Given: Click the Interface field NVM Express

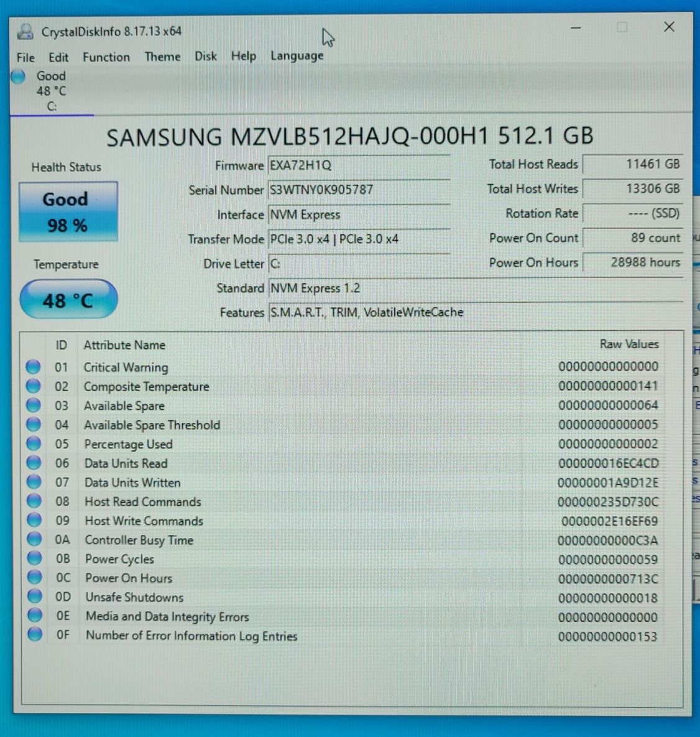Looking at the screenshot, I should tap(359, 215).
